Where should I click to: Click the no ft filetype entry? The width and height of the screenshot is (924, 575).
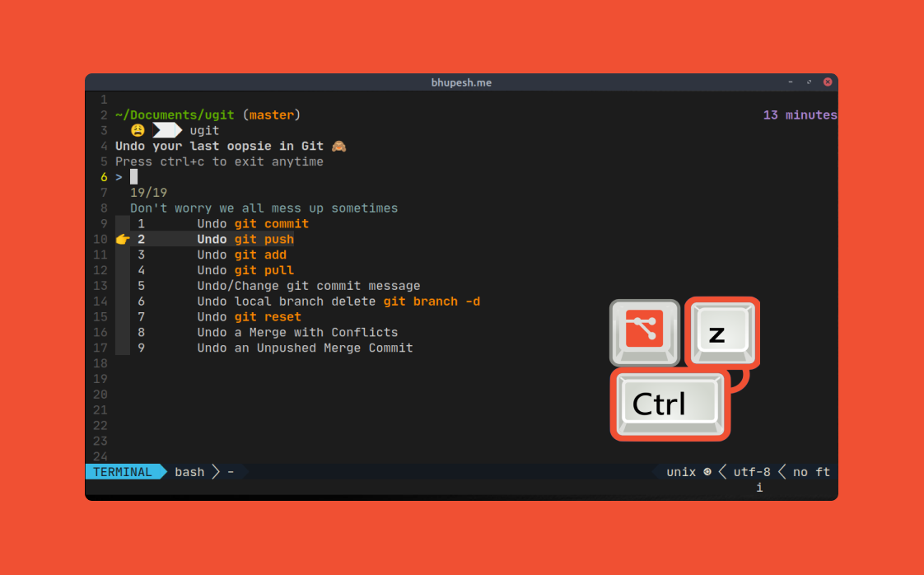811,472
